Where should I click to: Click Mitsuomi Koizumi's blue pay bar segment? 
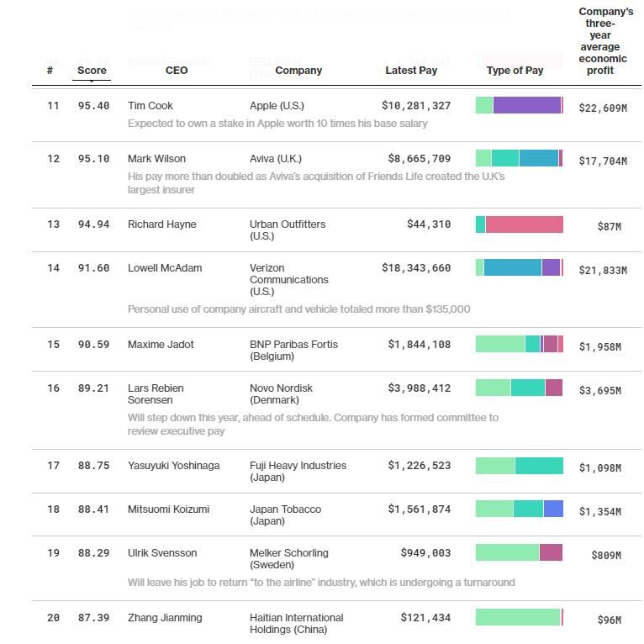point(553,509)
